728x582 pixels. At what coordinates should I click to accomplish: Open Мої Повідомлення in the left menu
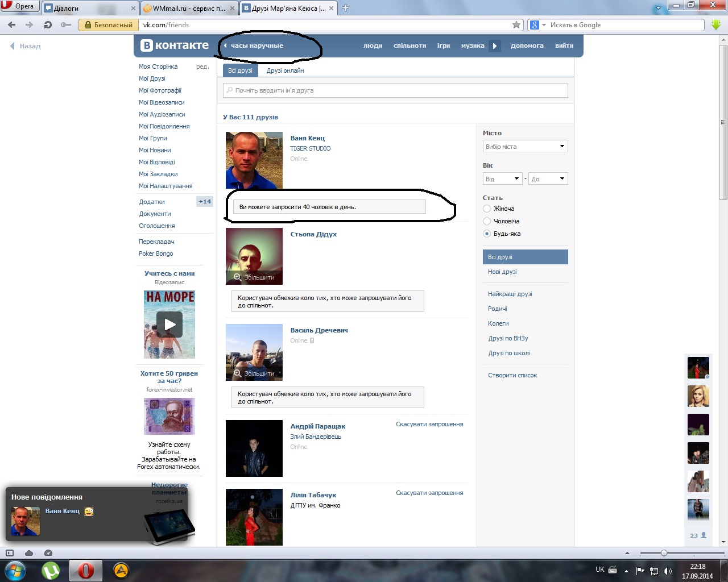[164, 126]
